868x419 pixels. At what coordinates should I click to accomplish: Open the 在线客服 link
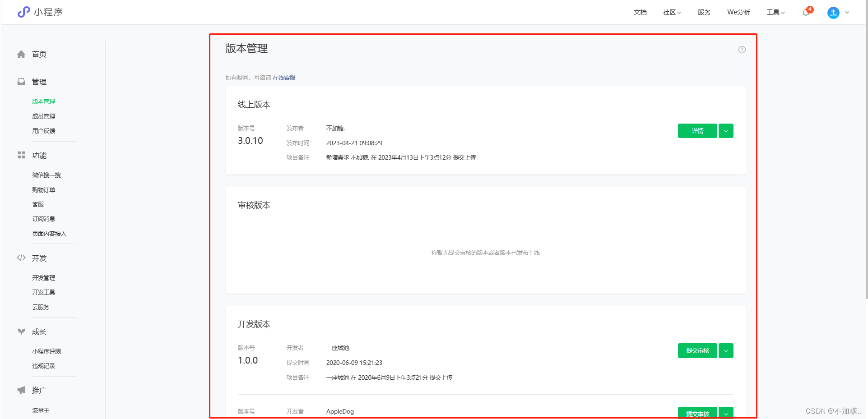(284, 78)
